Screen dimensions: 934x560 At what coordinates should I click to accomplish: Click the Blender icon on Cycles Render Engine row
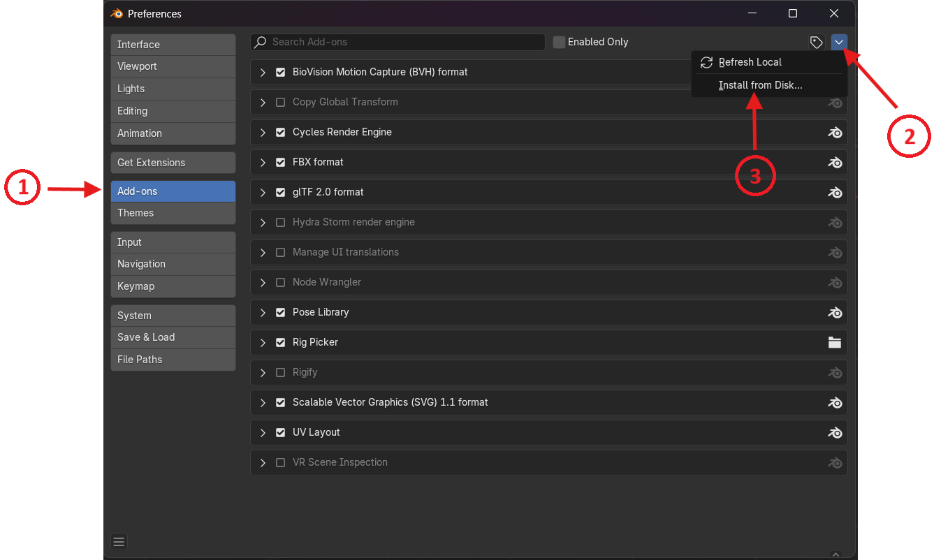835,133
